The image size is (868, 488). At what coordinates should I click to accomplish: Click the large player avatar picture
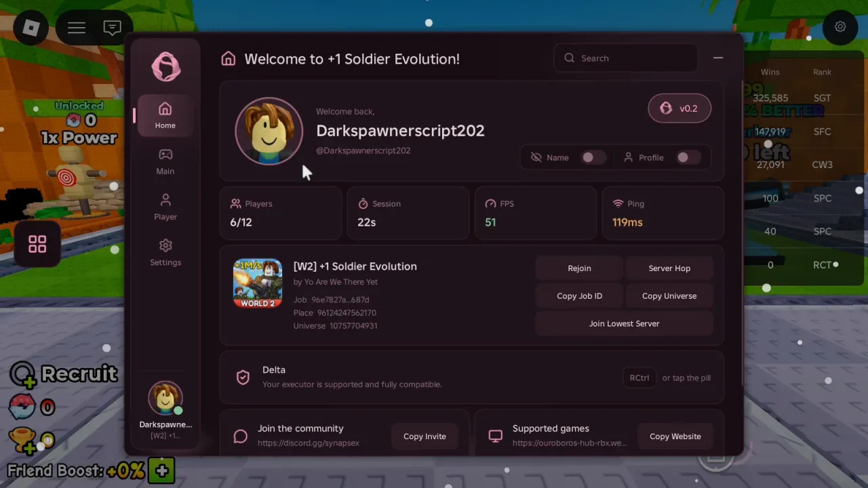(x=269, y=131)
